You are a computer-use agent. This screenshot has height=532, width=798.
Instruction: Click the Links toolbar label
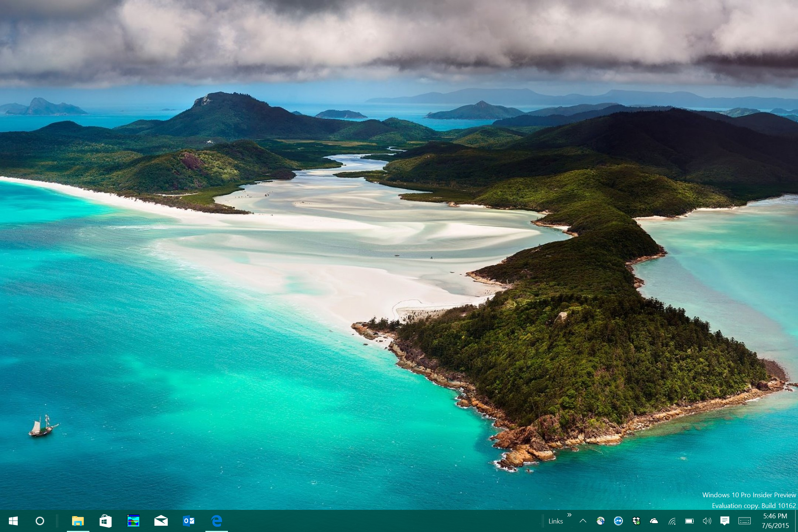[x=556, y=521]
